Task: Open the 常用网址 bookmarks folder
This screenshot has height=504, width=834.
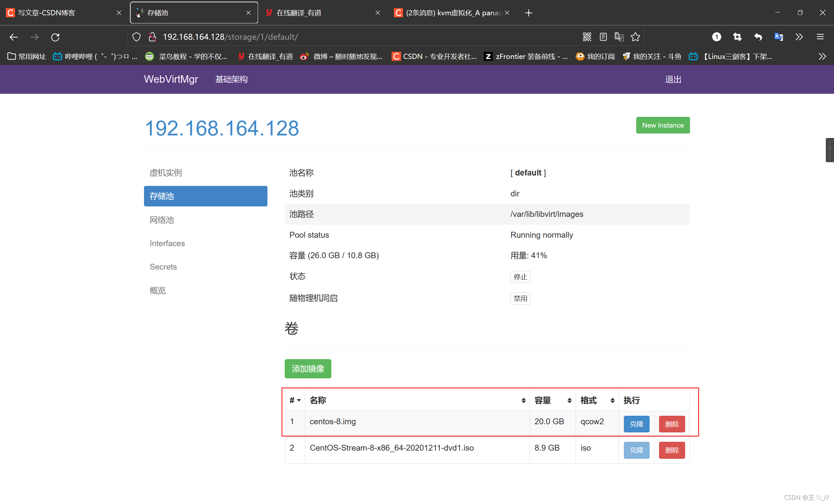Action: (26, 57)
